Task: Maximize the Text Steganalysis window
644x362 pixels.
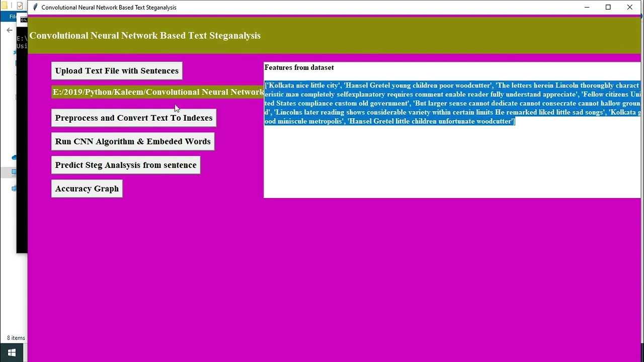Action: point(608,7)
